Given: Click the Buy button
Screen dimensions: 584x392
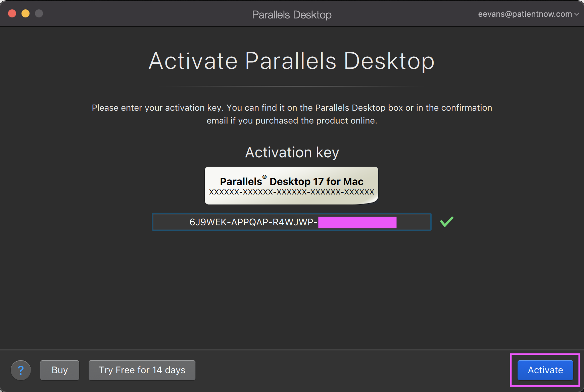Looking at the screenshot, I should click(59, 370).
